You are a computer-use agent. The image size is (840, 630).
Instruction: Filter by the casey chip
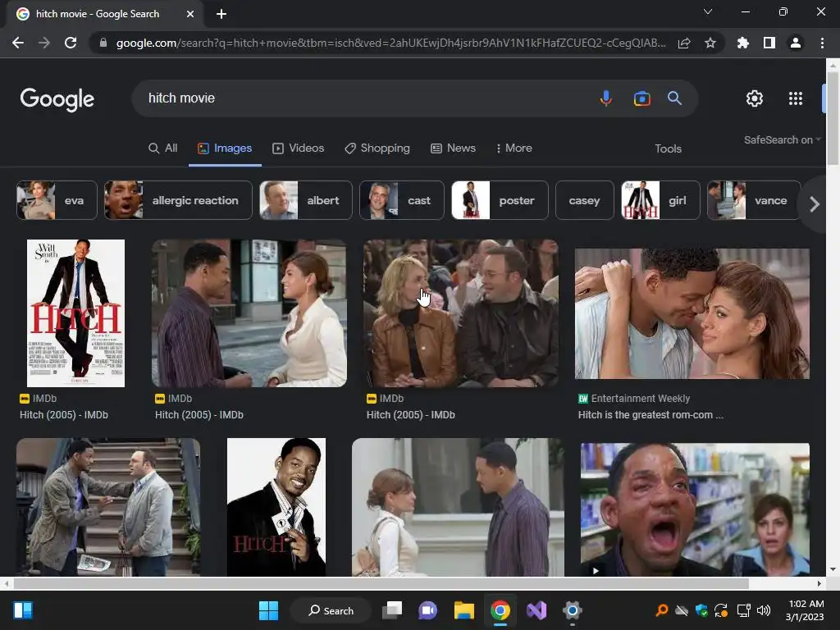584,200
